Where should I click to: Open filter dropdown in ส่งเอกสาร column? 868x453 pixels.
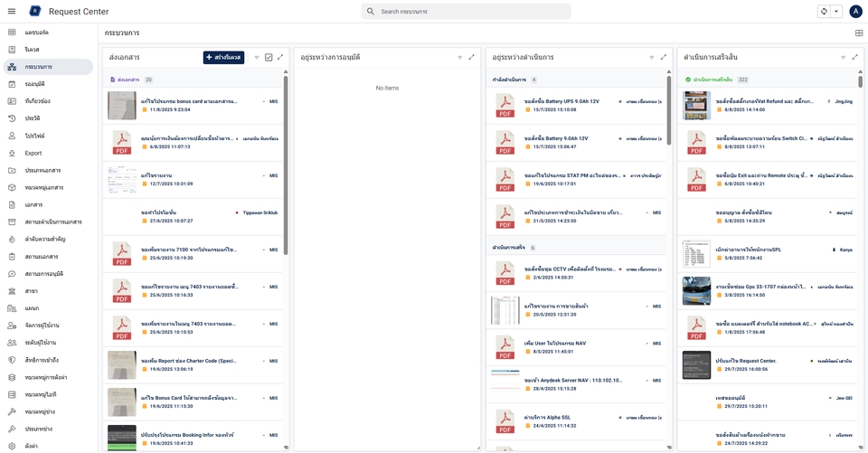pyautogui.click(x=257, y=58)
